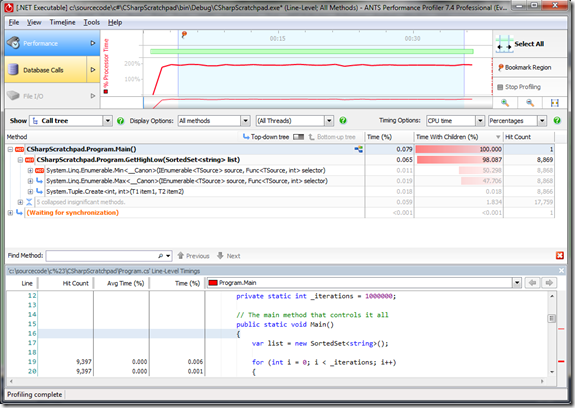Open the Tools menu

[91, 22]
